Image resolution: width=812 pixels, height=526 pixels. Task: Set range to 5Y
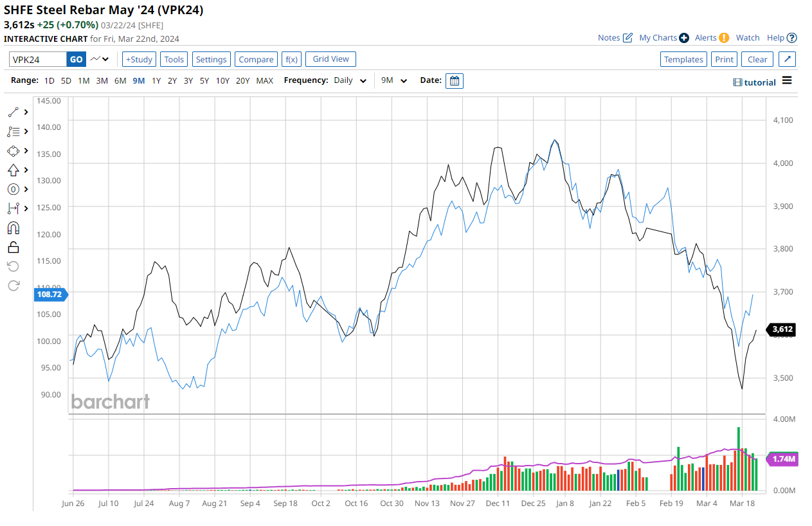click(204, 80)
